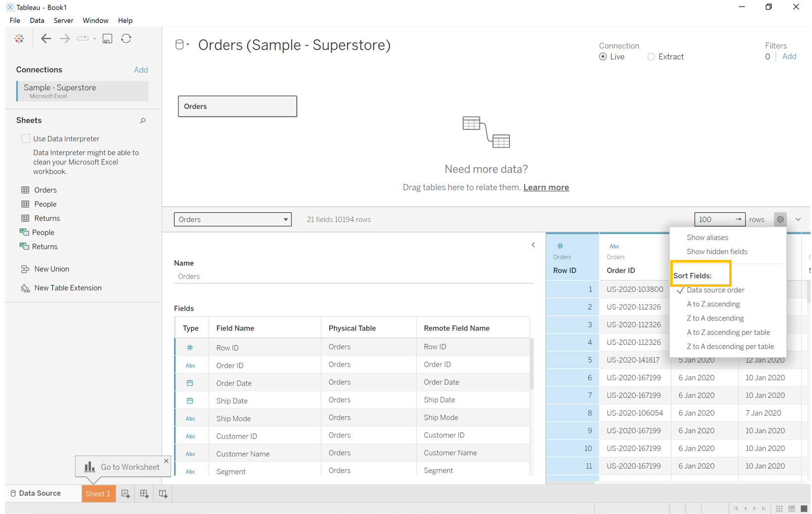The image size is (812, 514).
Task: Open the Server menu
Action: pyautogui.click(x=63, y=20)
